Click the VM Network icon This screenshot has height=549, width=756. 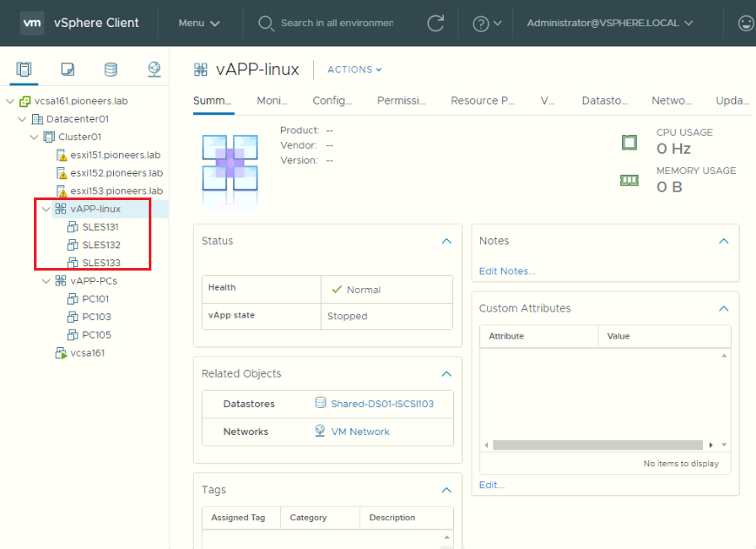point(319,431)
